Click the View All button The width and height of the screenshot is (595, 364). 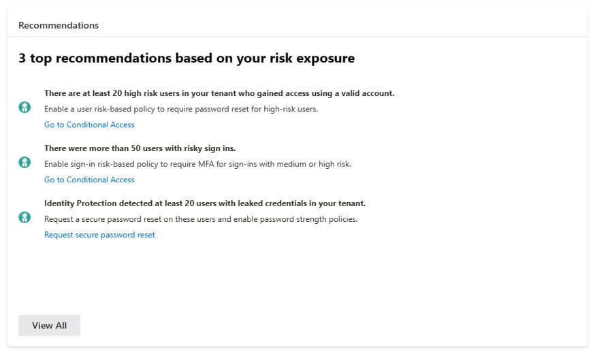coord(49,325)
